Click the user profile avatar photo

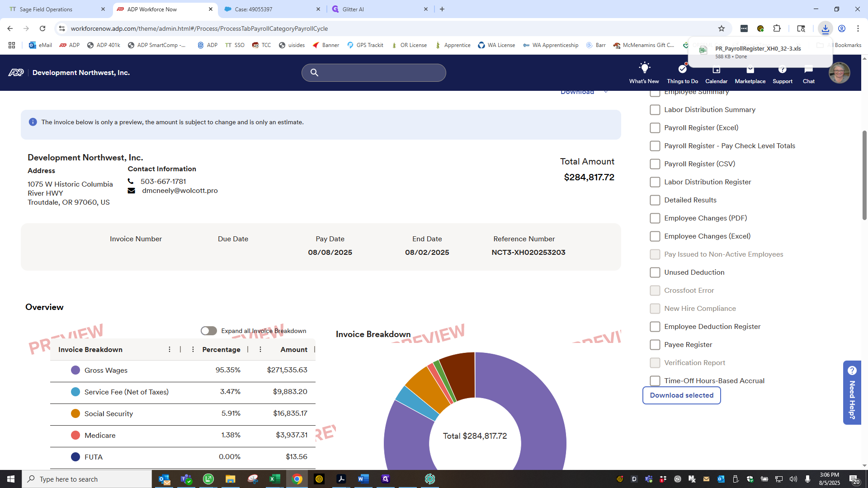click(839, 73)
